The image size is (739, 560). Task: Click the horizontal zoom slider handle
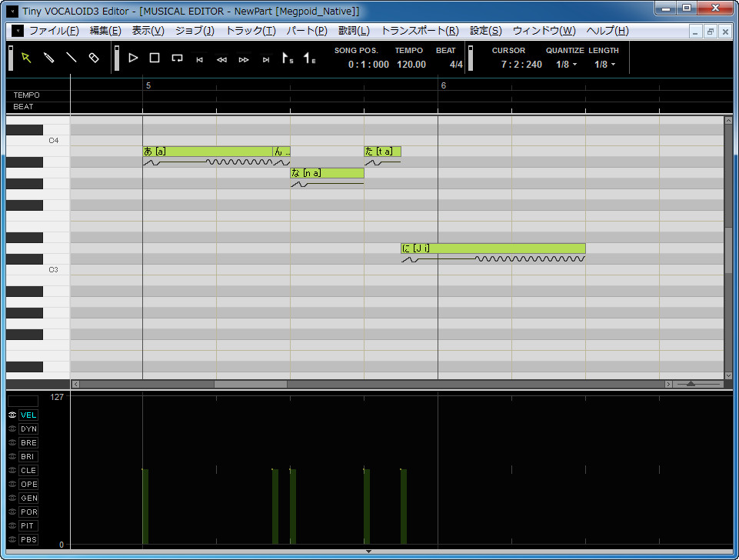pyautogui.click(x=691, y=384)
